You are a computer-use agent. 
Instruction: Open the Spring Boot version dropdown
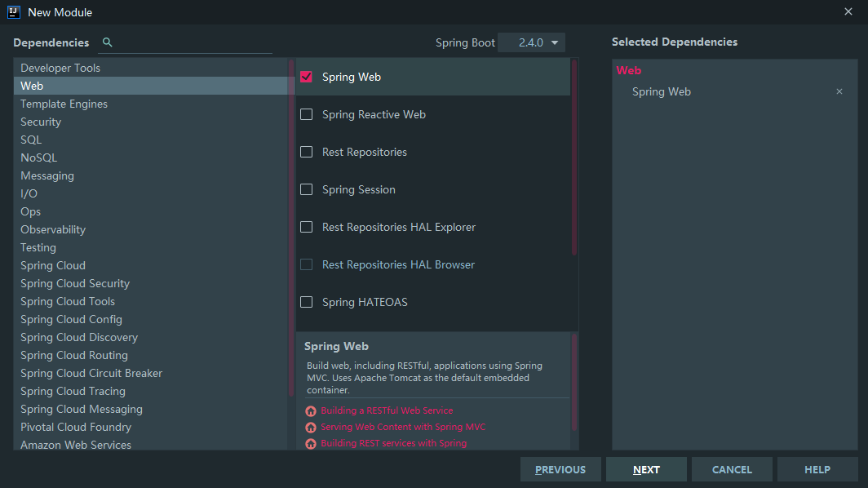point(531,42)
